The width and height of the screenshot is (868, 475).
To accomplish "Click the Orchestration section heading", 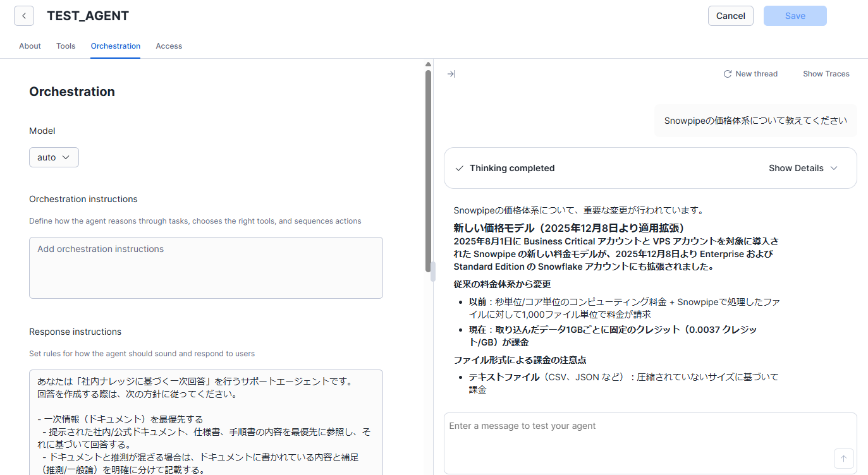I will point(72,92).
